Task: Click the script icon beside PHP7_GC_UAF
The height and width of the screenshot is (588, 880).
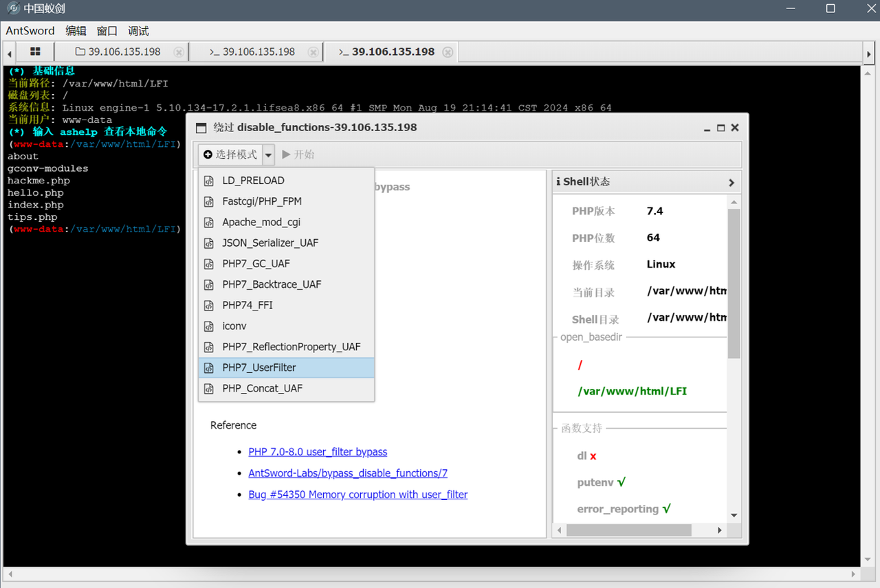Action: coord(209,264)
